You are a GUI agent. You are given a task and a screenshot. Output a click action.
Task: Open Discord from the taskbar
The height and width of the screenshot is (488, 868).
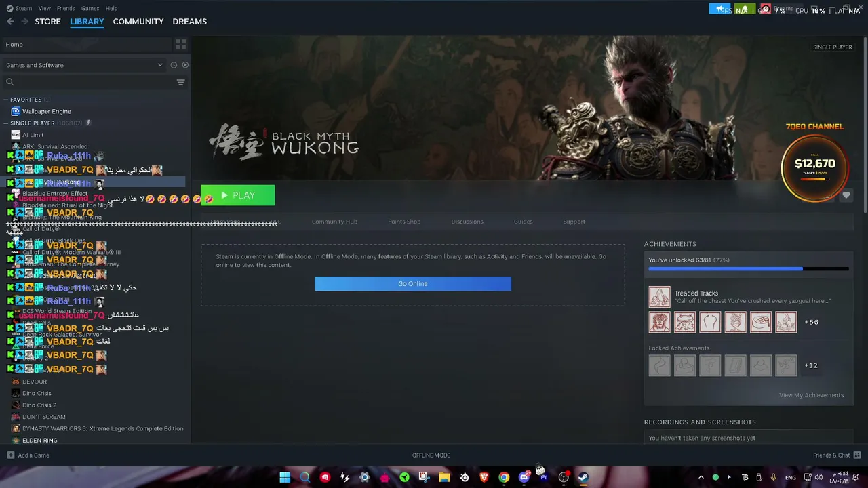(524, 477)
